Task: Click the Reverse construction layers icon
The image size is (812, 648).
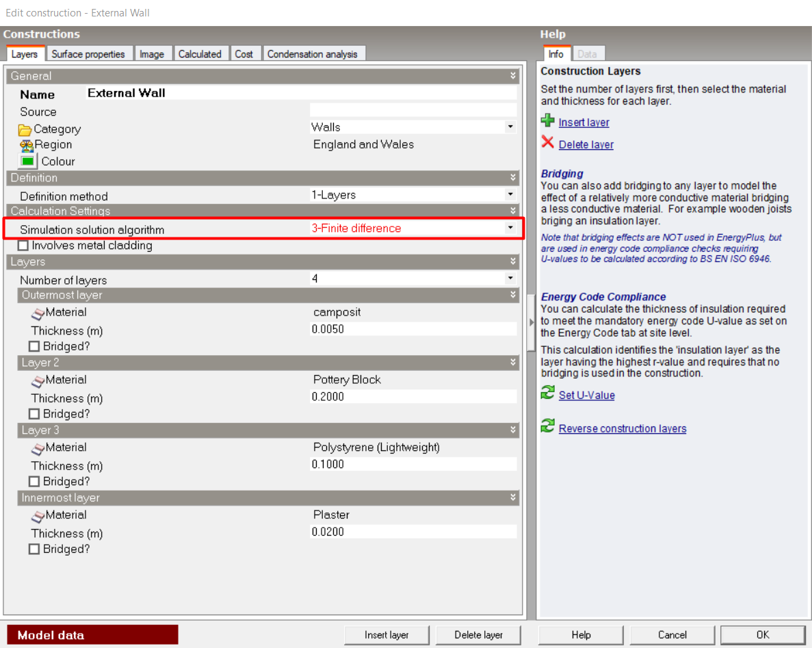Action: [x=547, y=426]
